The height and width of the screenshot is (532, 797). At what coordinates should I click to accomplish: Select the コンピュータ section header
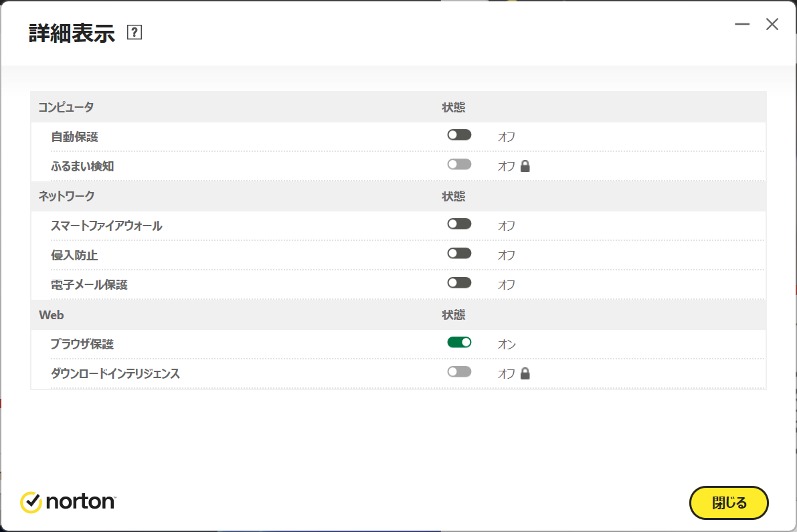tap(66, 107)
